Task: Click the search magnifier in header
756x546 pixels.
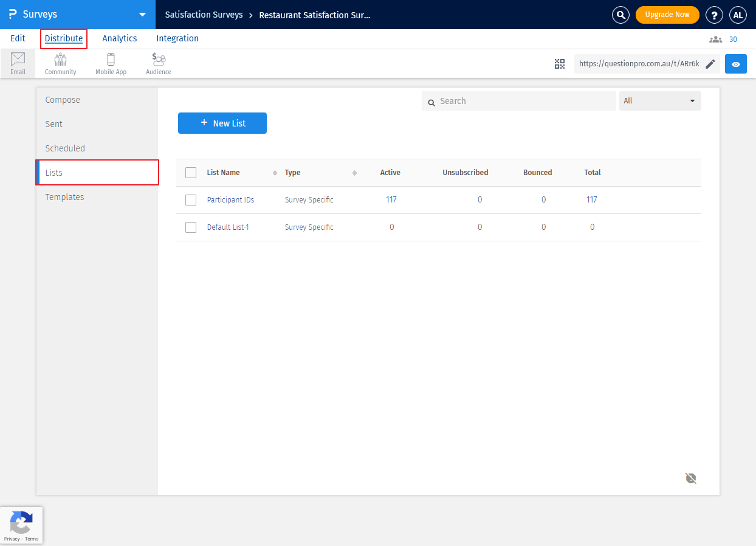Action: coord(620,15)
